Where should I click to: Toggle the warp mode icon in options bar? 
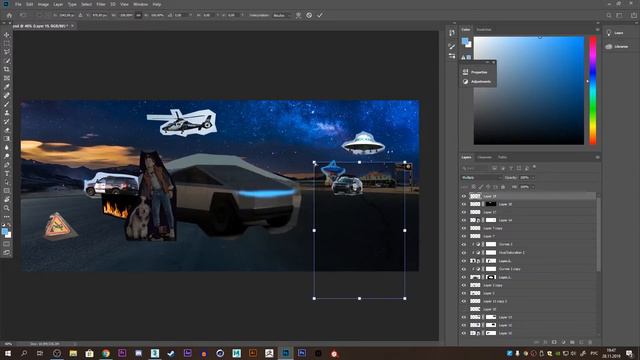coord(298,15)
